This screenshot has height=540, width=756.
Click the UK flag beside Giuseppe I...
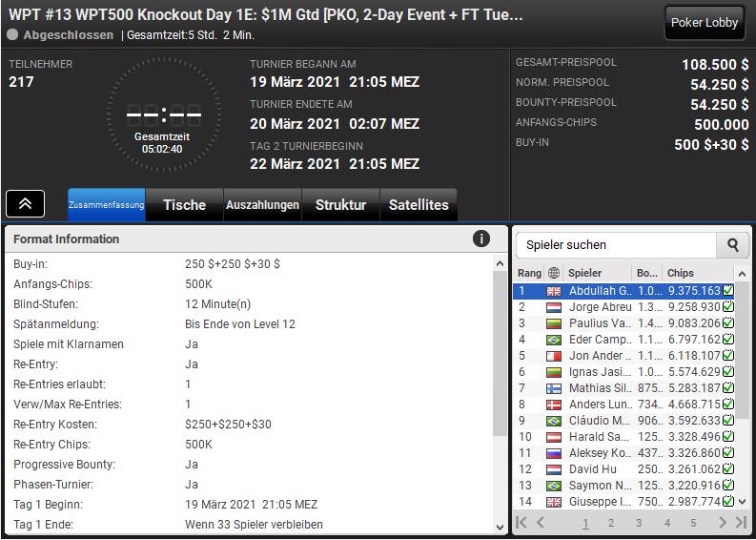554,502
